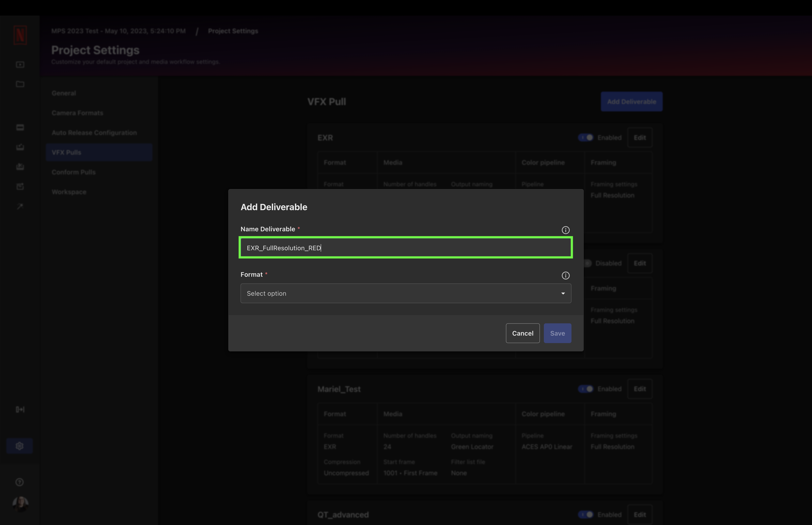
Task: Select the scissors tray sidebar icon
Action: 20,167
